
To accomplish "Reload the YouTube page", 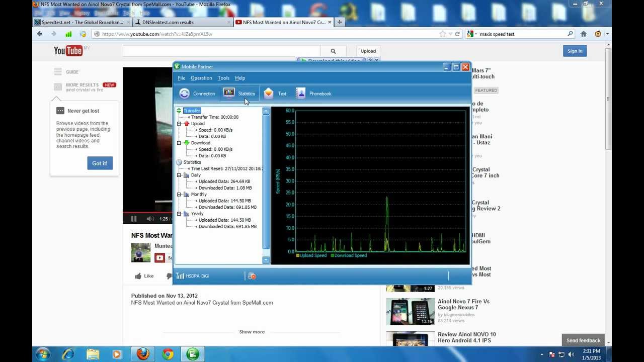I will [457, 34].
